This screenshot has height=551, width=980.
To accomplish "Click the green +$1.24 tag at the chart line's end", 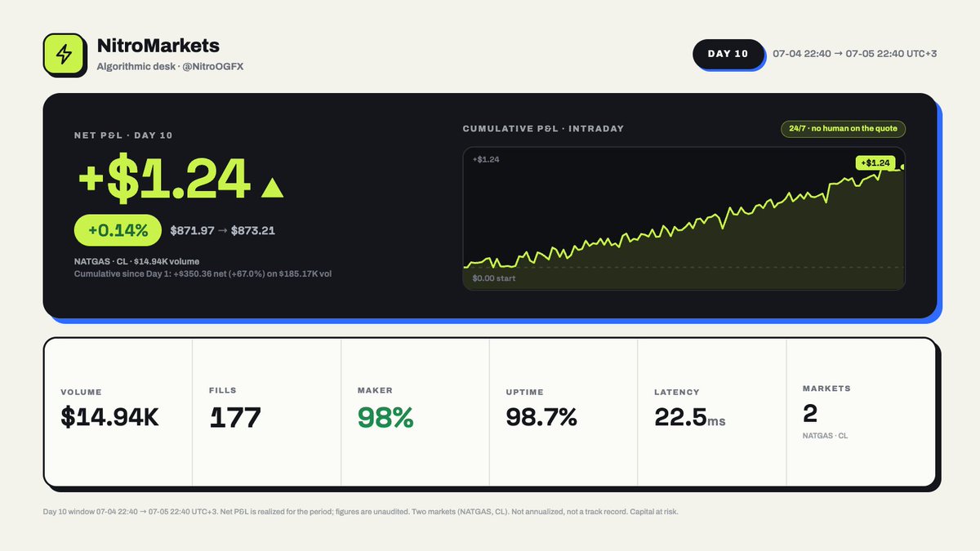I will tap(876, 162).
